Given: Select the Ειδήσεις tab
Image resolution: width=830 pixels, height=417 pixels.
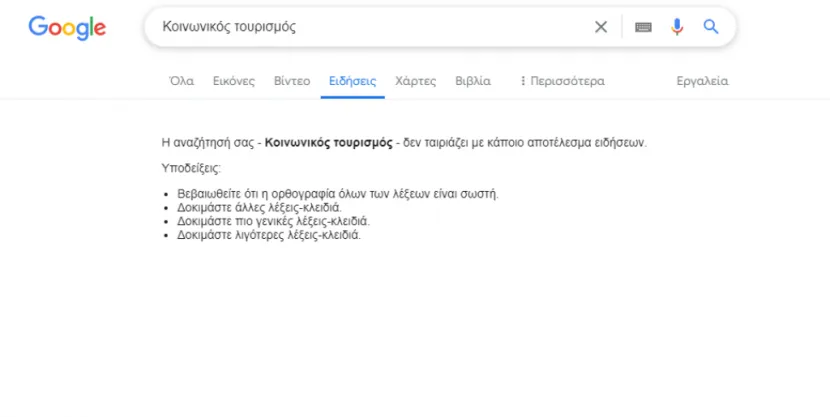Looking at the screenshot, I should pyautogui.click(x=353, y=81).
